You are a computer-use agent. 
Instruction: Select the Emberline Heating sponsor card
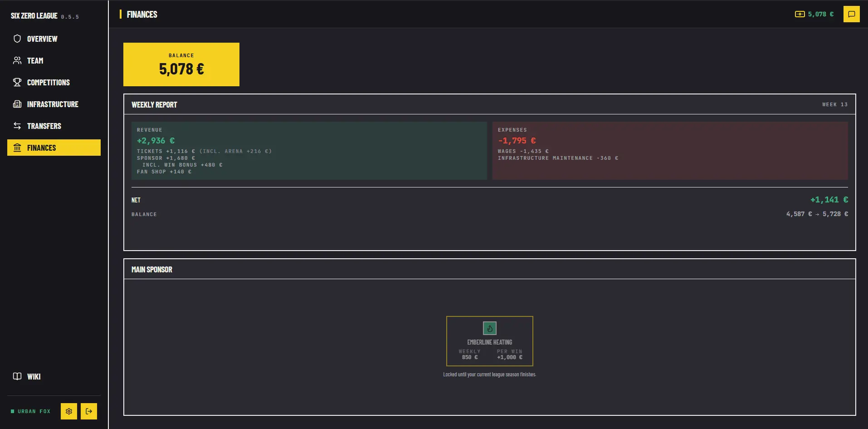click(490, 341)
